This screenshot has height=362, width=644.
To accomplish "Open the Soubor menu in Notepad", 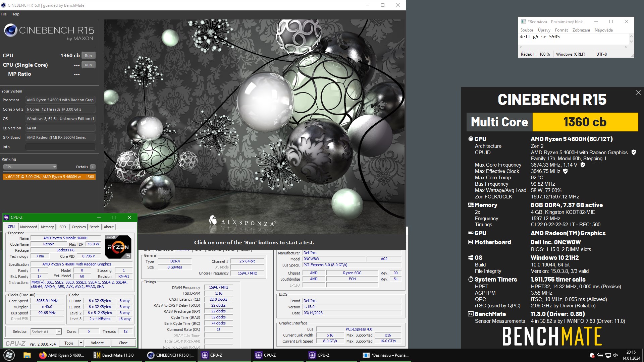I will click(x=527, y=30).
